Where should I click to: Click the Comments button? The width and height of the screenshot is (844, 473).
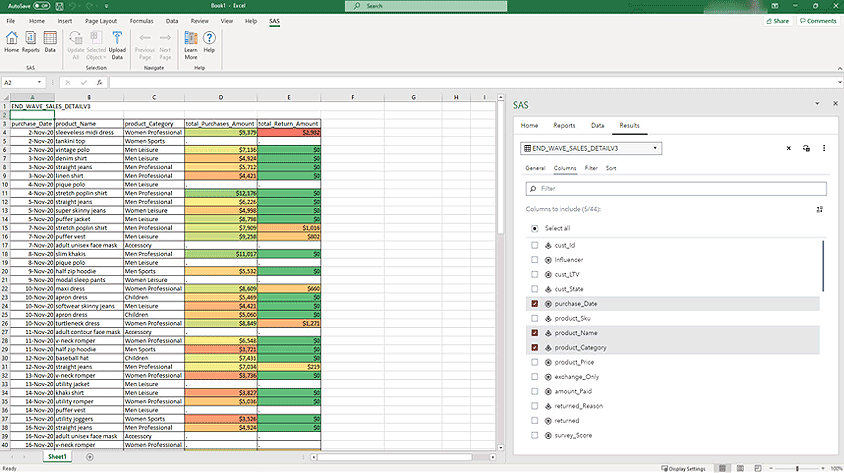coord(818,21)
